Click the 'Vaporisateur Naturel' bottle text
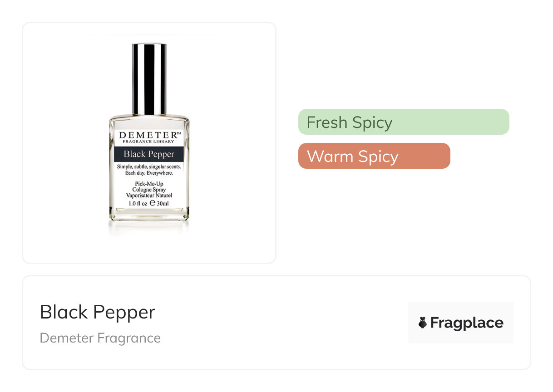 149,196
